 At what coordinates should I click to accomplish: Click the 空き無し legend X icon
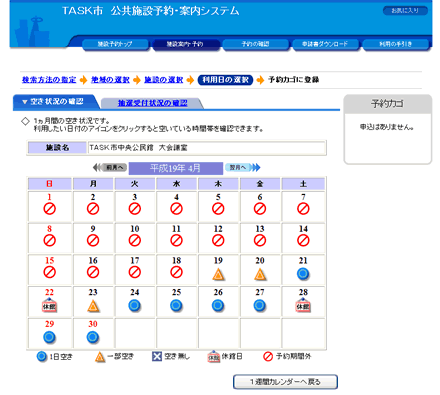[x=157, y=356]
